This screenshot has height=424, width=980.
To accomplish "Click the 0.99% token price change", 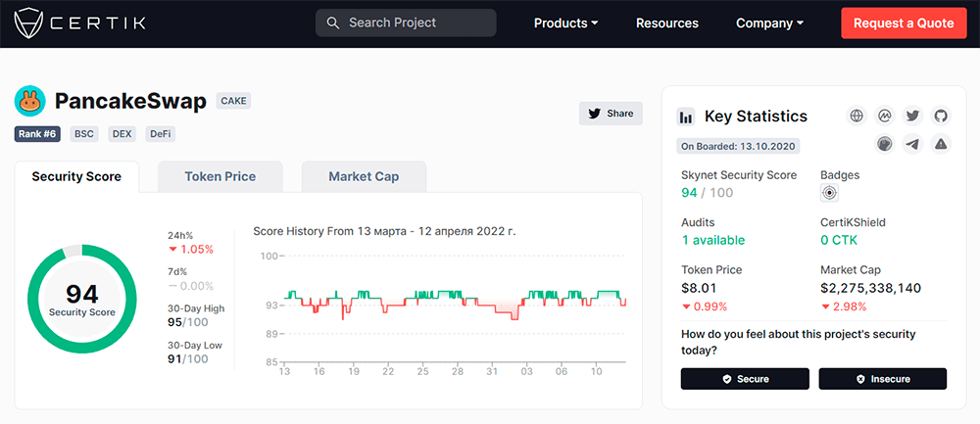I will tap(704, 306).
